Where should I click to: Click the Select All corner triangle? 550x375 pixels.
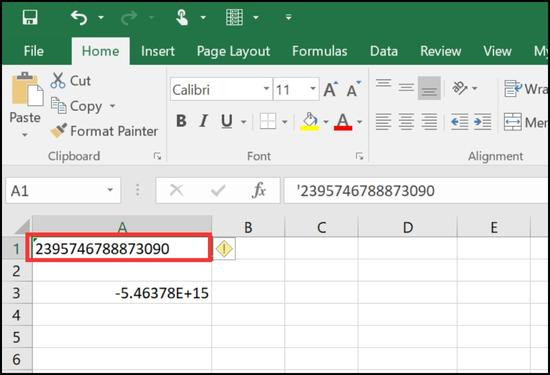point(23,227)
